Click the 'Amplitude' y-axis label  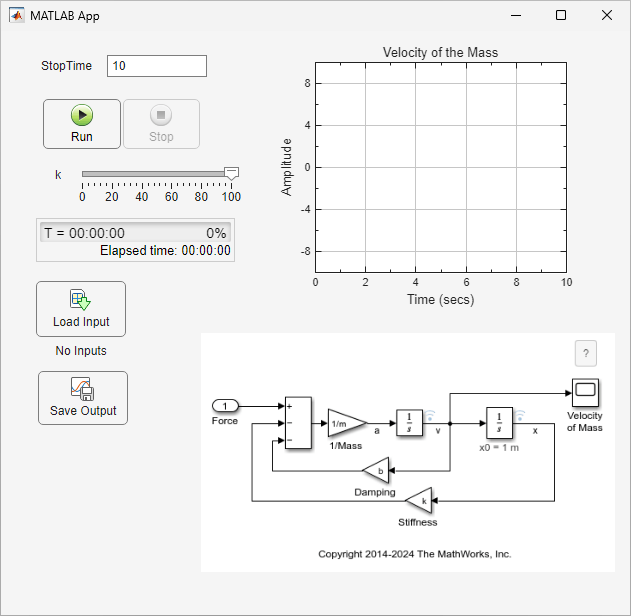(x=286, y=167)
